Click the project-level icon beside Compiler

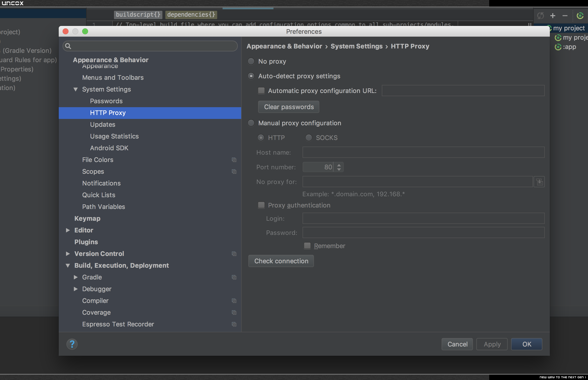click(x=234, y=300)
